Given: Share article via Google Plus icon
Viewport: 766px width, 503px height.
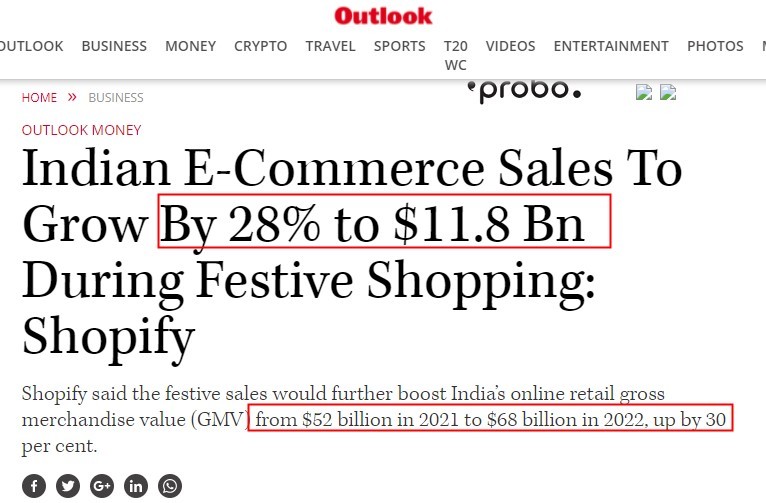Looking at the screenshot, I should (x=102, y=486).
